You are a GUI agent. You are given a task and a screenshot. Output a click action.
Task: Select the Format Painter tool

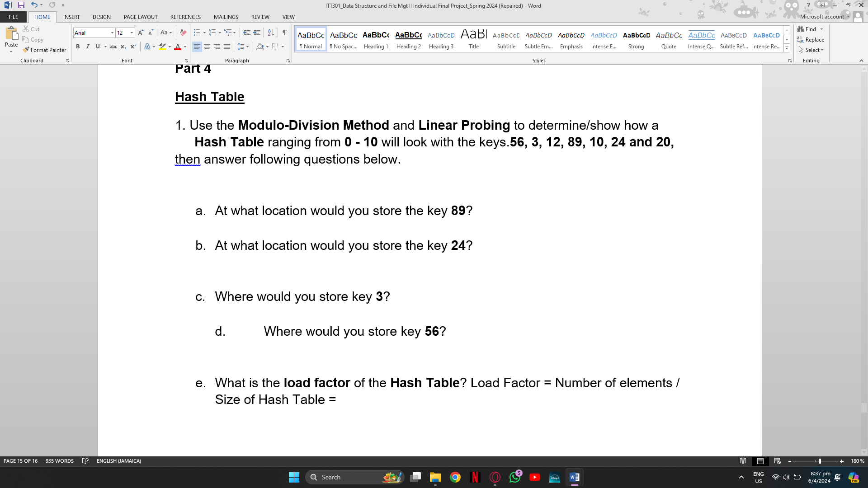pyautogui.click(x=44, y=50)
